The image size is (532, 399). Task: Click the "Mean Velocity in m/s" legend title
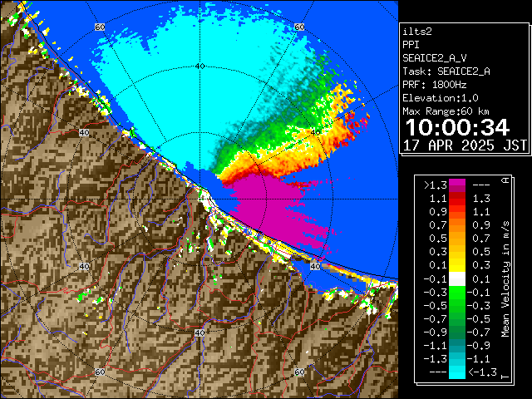505,279
